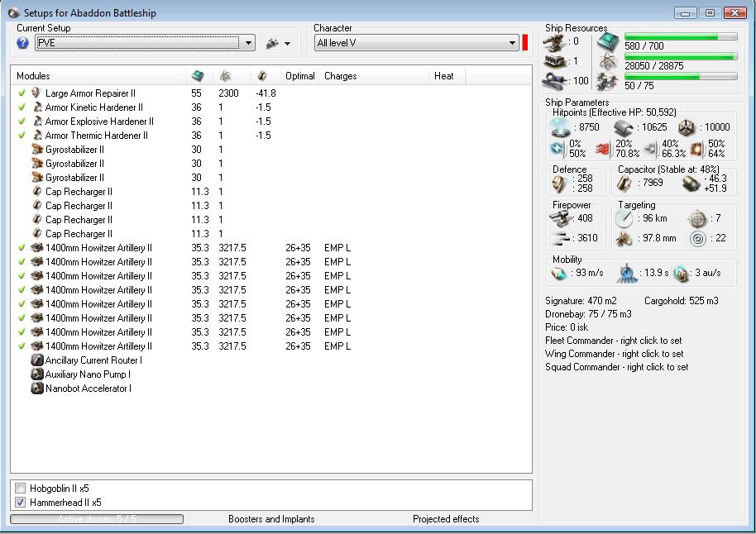Click the volley damage icon showing 3610
Screen dimensions: 756x534
pyautogui.click(x=561, y=238)
